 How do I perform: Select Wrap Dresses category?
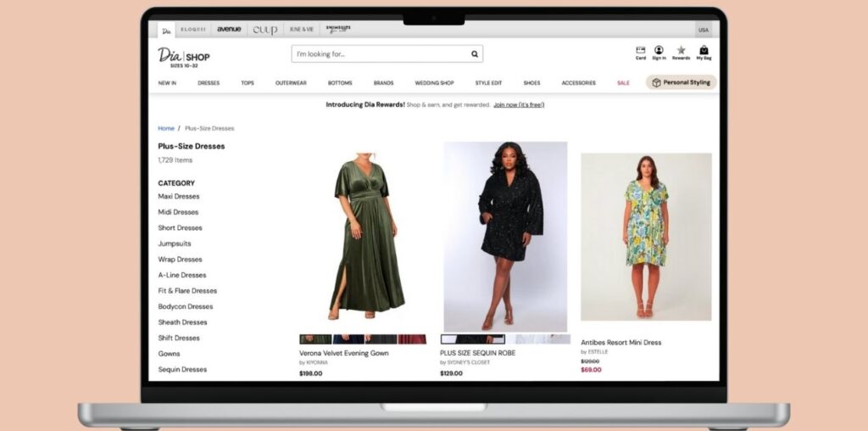coord(180,260)
